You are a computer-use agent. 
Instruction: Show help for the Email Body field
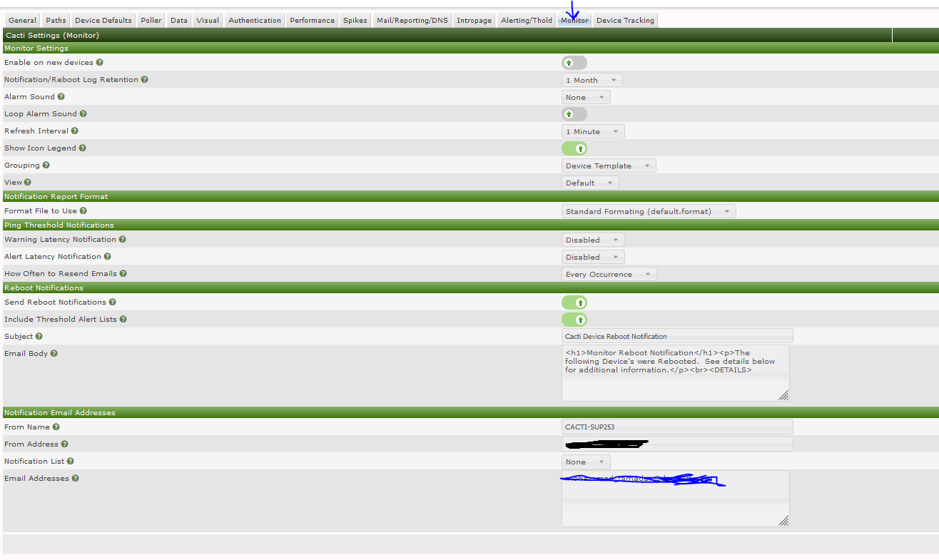(x=54, y=354)
